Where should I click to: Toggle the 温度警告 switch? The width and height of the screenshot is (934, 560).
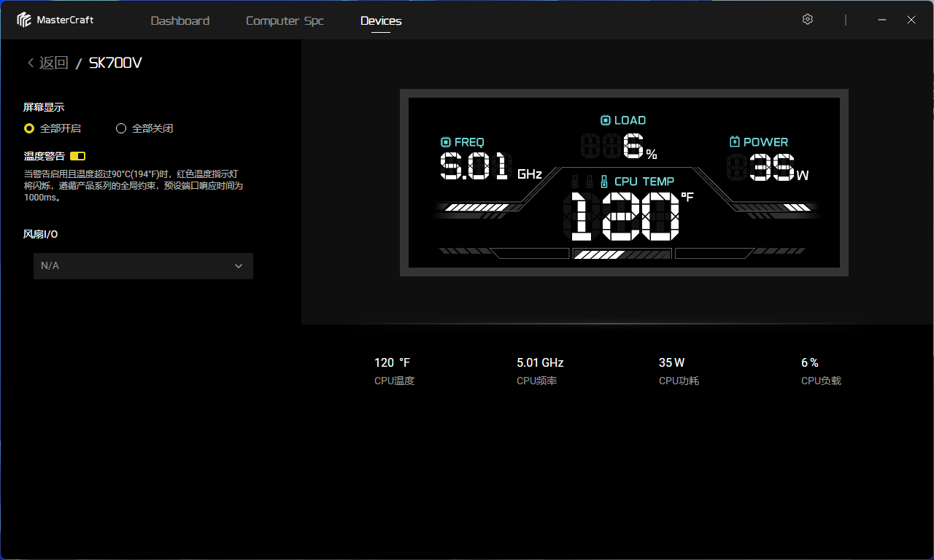coord(78,156)
